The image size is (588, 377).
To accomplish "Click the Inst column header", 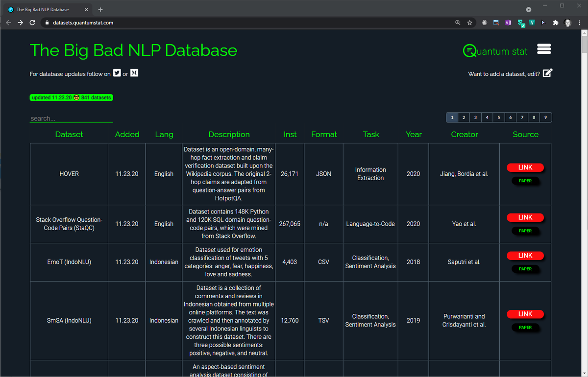I will pos(290,134).
